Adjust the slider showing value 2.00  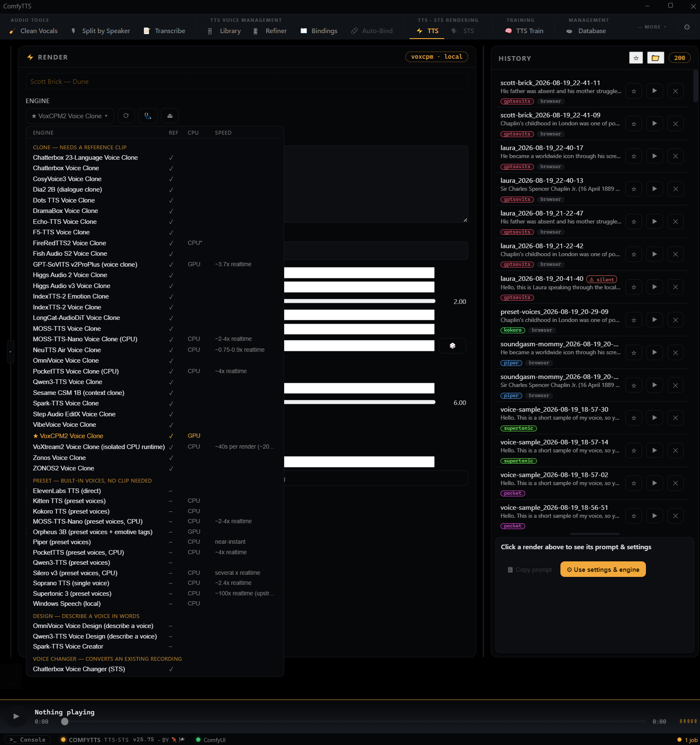tap(360, 301)
